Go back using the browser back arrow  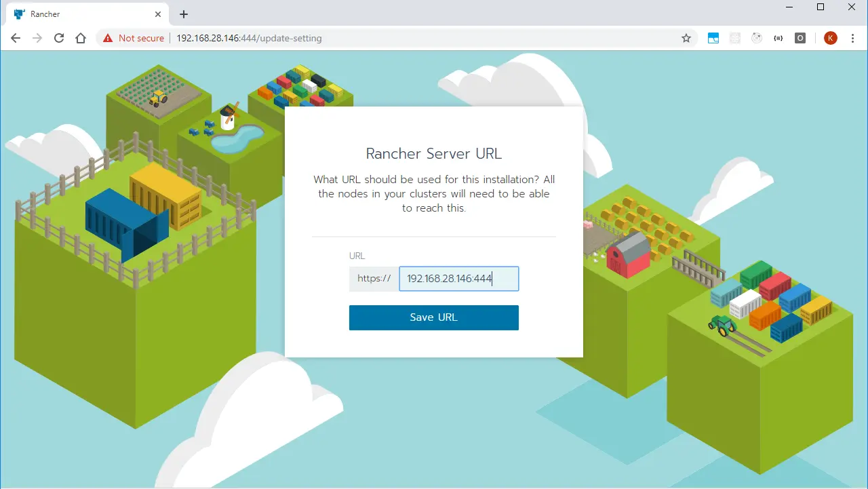click(x=16, y=39)
